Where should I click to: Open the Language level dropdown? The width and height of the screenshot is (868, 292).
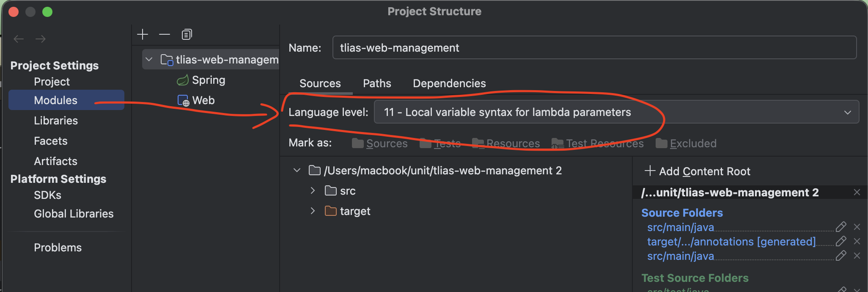coord(616,112)
